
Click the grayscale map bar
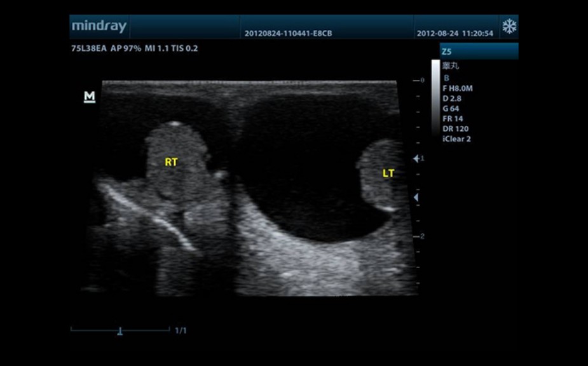[435, 95]
